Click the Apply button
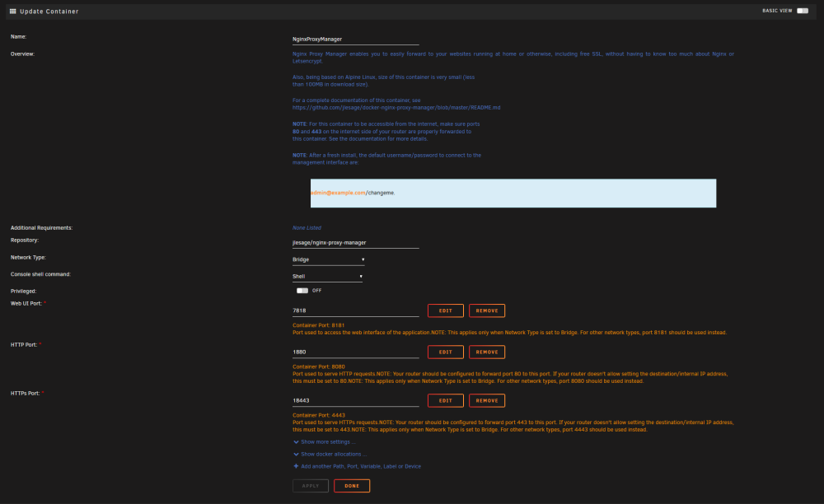The height and width of the screenshot is (504, 824). pos(311,486)
